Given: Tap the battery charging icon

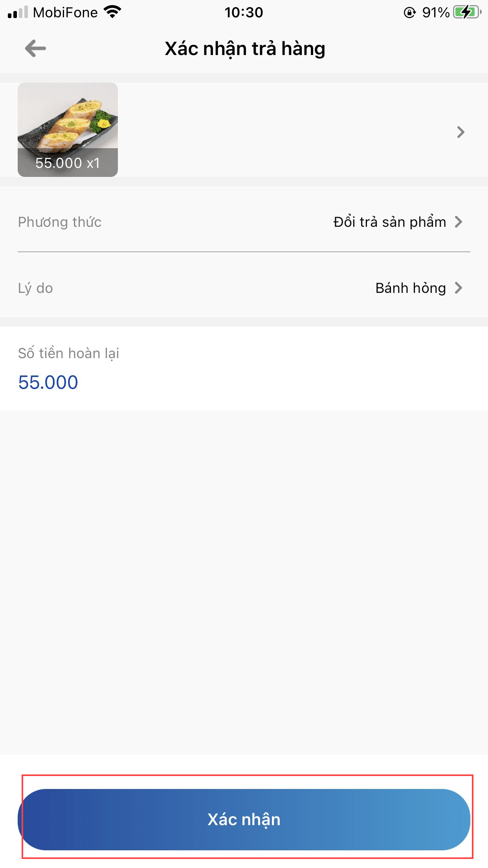Looking at the screenshot, I should tap(467, 13).
